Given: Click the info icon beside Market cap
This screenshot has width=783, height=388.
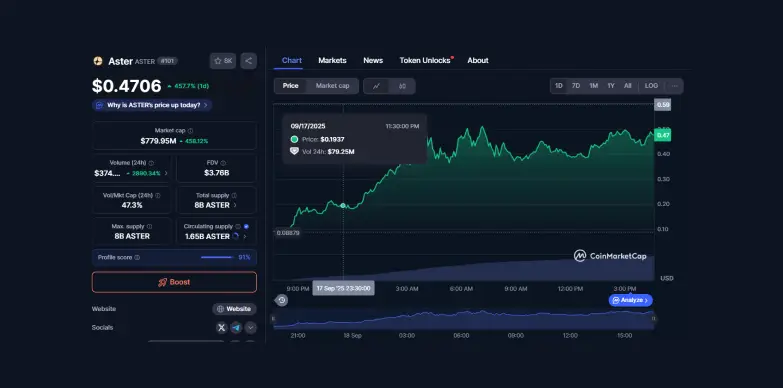Looking at the screenshot, I should click(191, 130).
